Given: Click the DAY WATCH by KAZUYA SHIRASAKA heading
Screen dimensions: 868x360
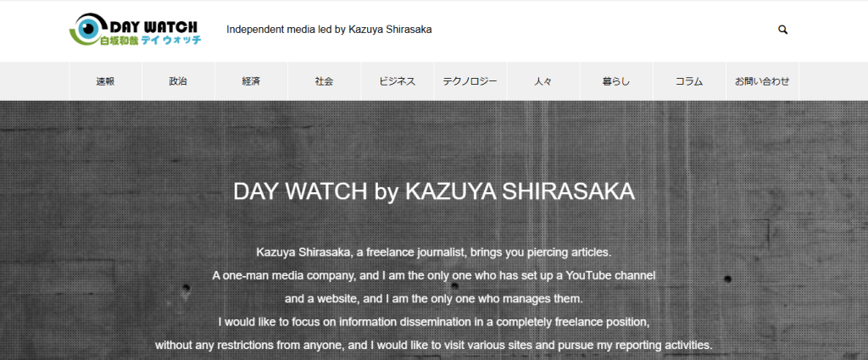Looking at the screenshot, I should point(434,192).
